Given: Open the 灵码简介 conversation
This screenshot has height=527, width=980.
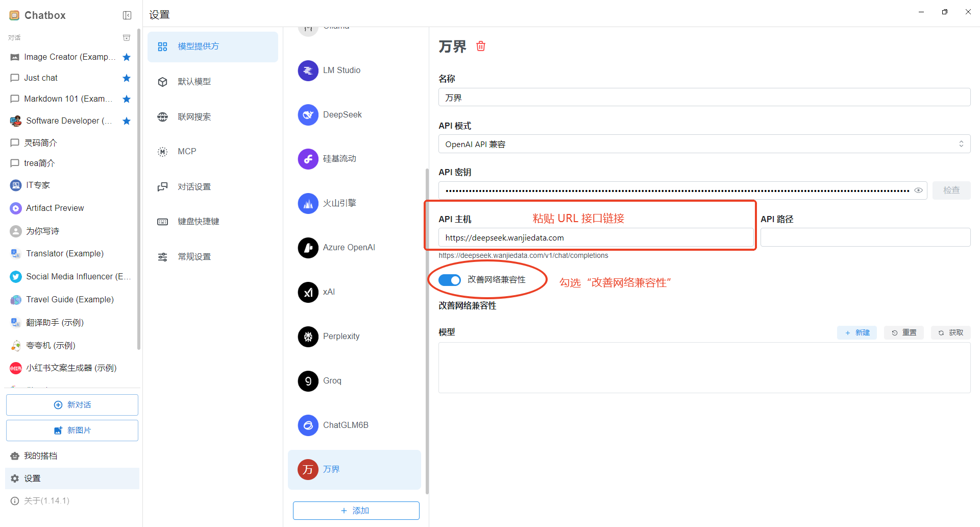Looking at the screenshot, I should pyautogui.click(x=70, y=142).
